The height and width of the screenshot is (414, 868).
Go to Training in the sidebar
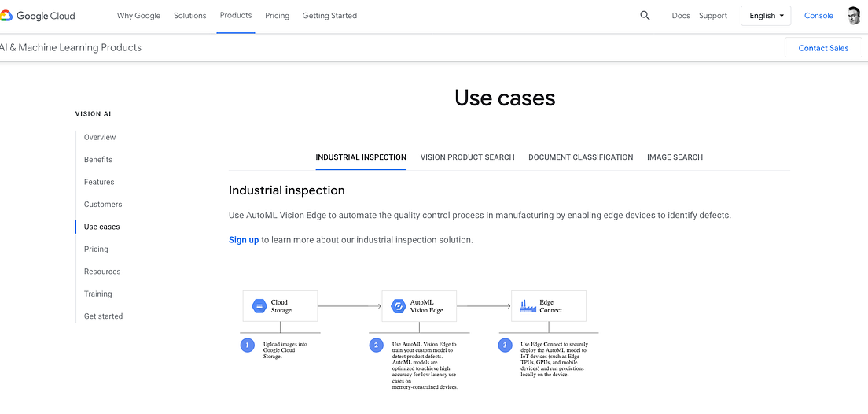point(98,294)
